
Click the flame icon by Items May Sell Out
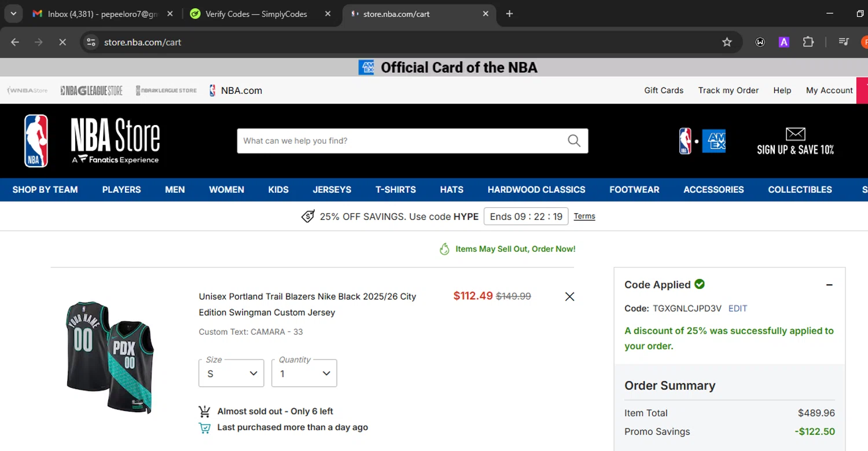(444, 249)
